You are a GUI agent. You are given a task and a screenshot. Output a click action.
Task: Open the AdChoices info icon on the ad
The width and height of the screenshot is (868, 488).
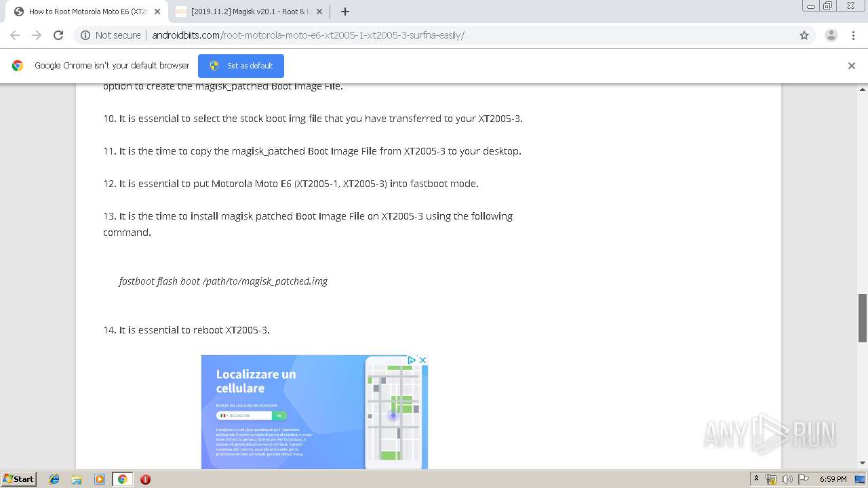coord(412,360)
